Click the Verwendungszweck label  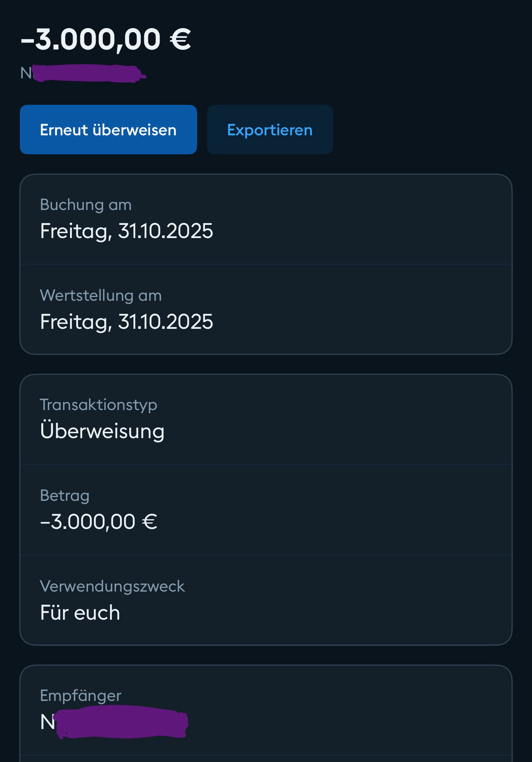coord(112,586)
